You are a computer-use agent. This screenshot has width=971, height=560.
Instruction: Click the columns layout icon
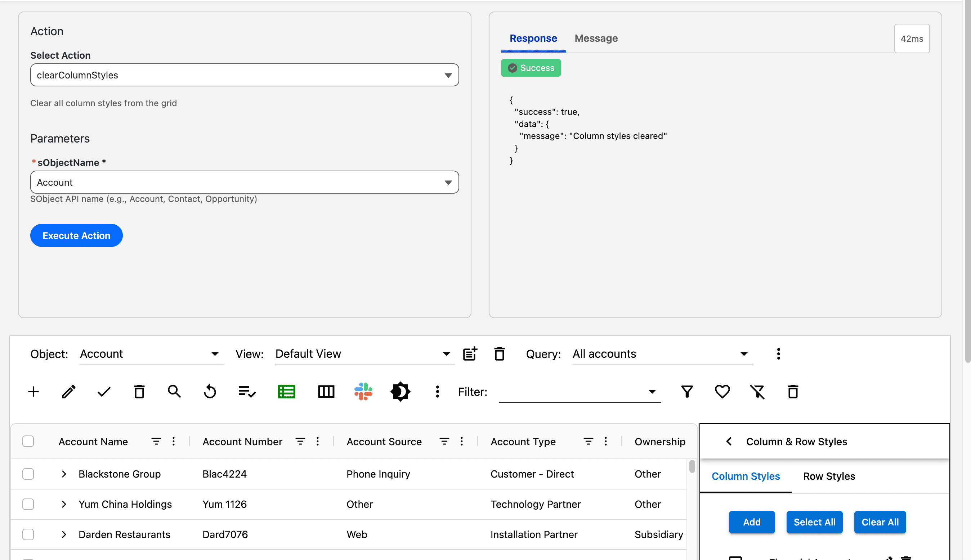click(x=326, y=392)
